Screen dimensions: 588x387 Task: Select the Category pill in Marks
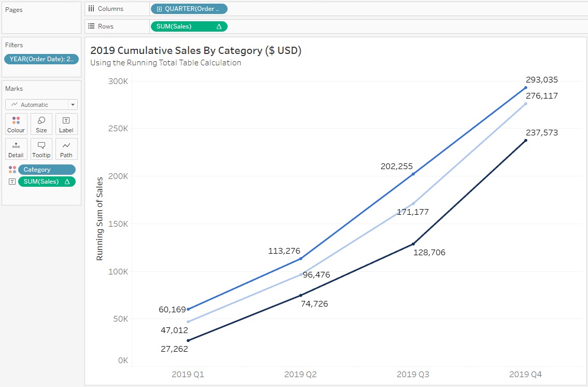(47, 170)
